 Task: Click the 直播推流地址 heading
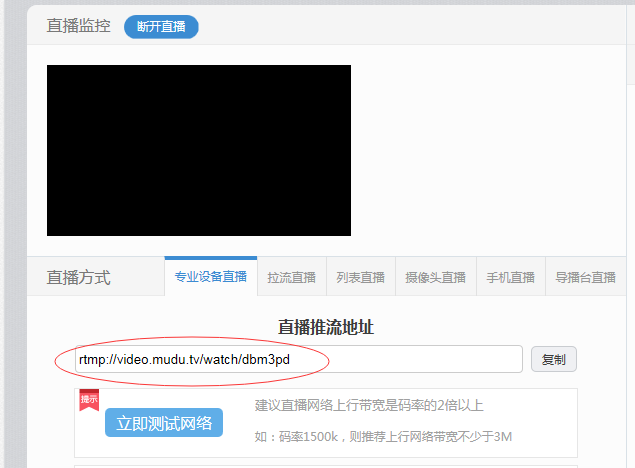326,327
